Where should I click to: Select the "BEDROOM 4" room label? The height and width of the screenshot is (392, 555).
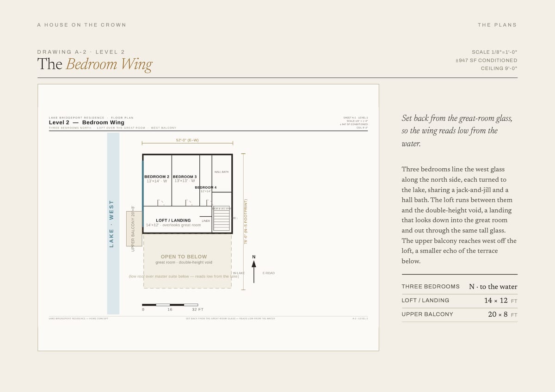pos(206,187)
